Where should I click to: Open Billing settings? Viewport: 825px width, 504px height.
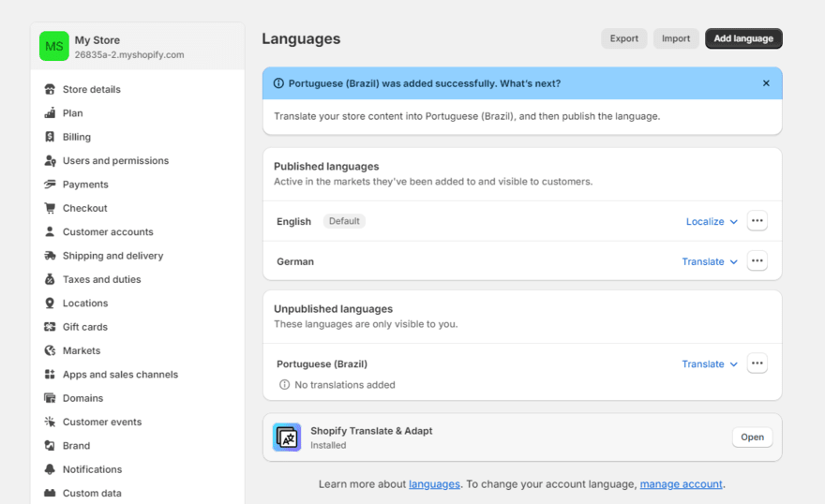(x=77, y=137)
